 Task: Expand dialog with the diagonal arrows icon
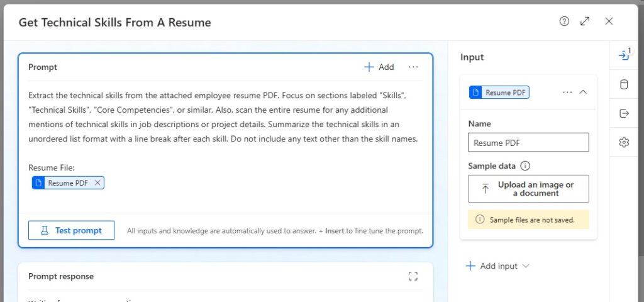(x=585, y=21)
